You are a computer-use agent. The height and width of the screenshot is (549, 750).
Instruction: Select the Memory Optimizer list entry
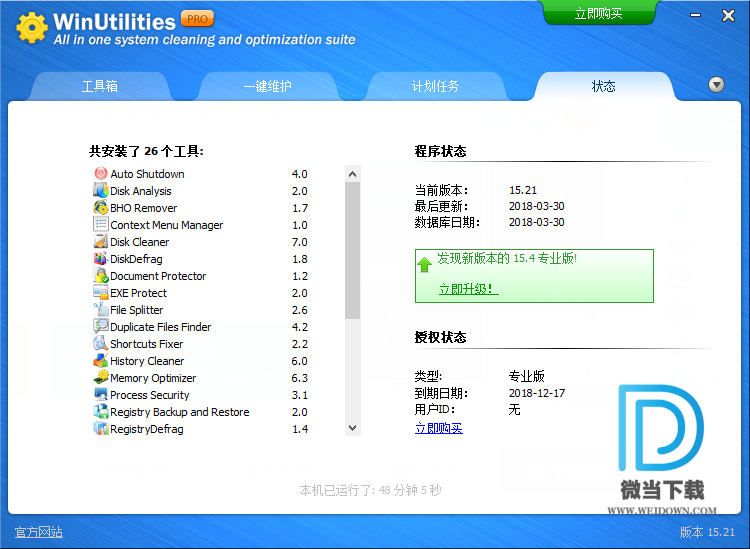201,377
